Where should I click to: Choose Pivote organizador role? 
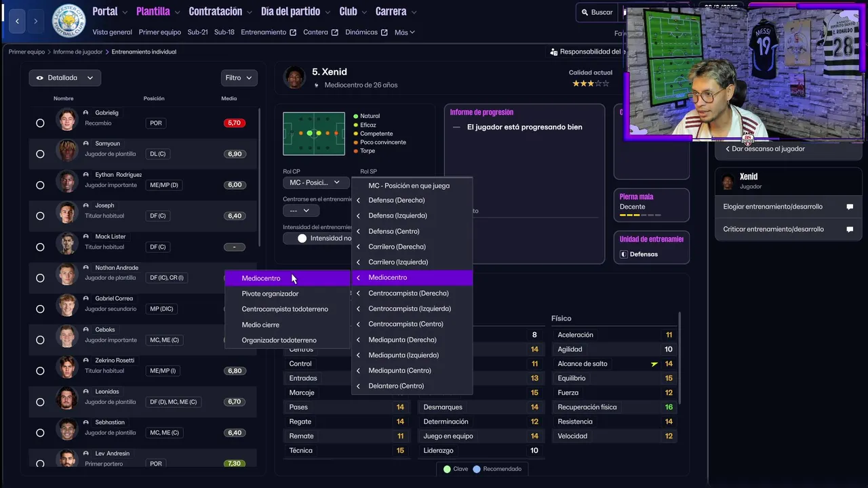288,293
